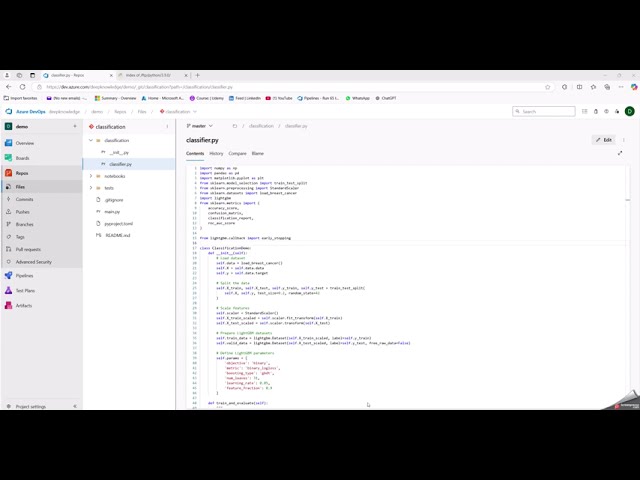
Task: Open the help icon in header
Action: click(x=606, y=111)
